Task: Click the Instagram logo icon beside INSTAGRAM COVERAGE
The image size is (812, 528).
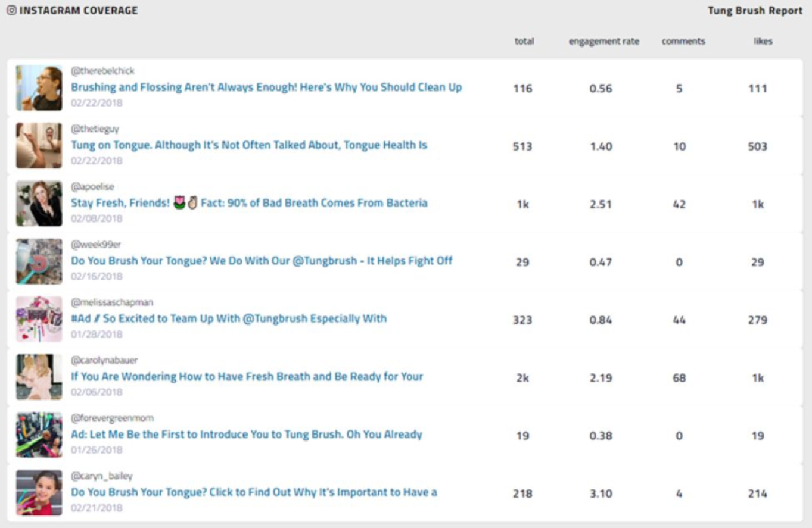Action: tap(11, 11)
